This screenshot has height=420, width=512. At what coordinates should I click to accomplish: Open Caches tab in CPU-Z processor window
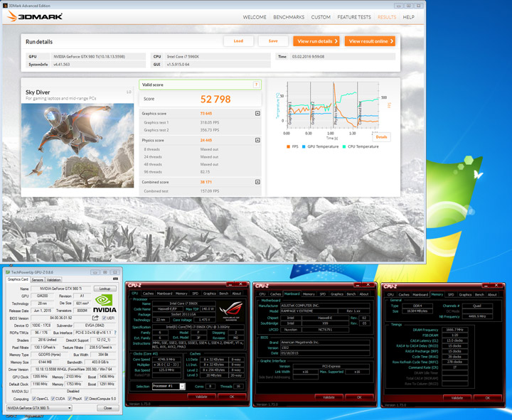click(148, 294)
